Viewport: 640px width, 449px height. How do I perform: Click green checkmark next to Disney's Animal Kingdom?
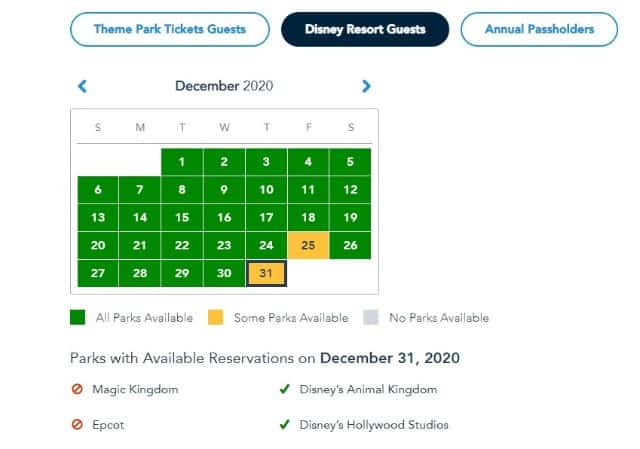284,389
